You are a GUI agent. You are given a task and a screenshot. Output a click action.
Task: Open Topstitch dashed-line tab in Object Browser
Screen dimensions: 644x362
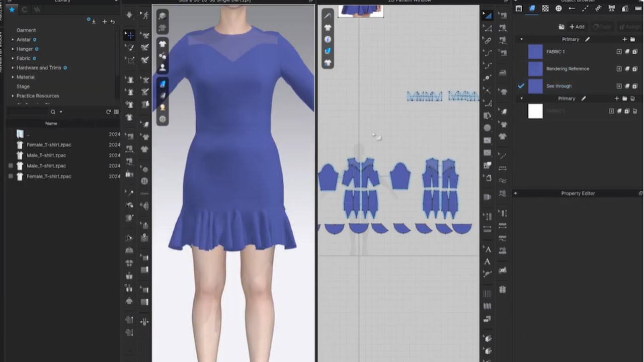point(585,9)
